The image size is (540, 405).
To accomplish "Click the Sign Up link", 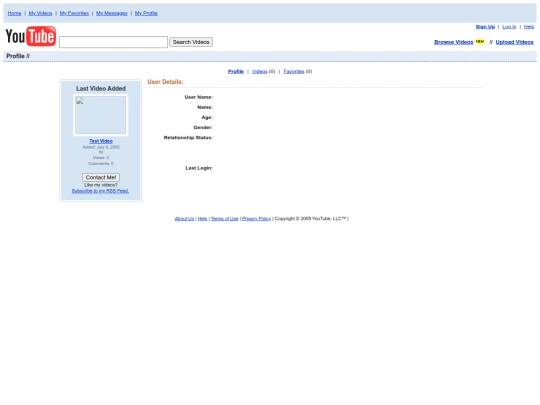I will (x=485, y=27).
